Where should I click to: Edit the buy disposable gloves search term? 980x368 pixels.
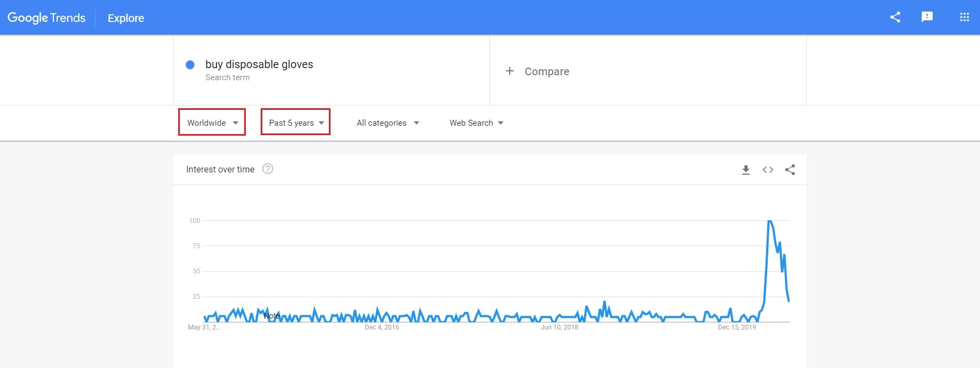[259, 64]
